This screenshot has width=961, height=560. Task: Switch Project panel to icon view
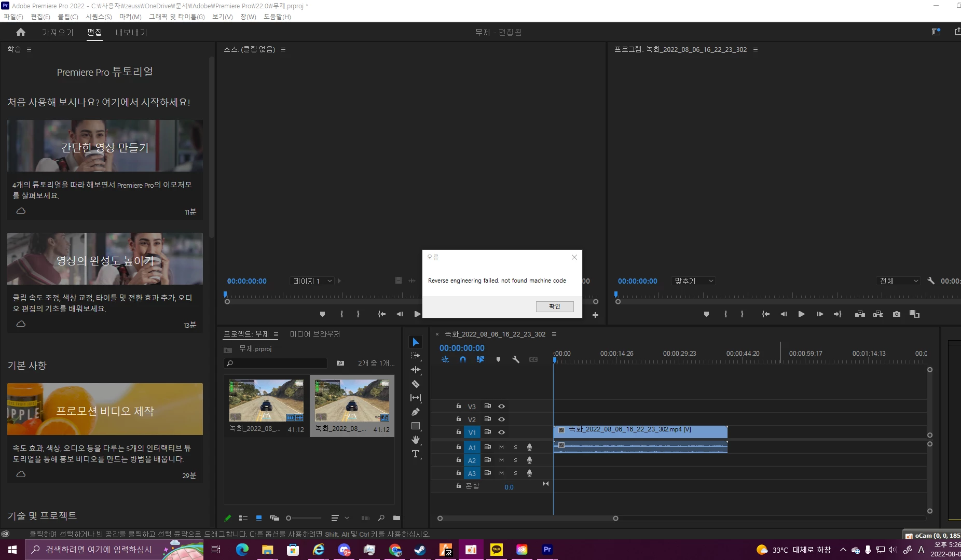click(x=258, y=517)
